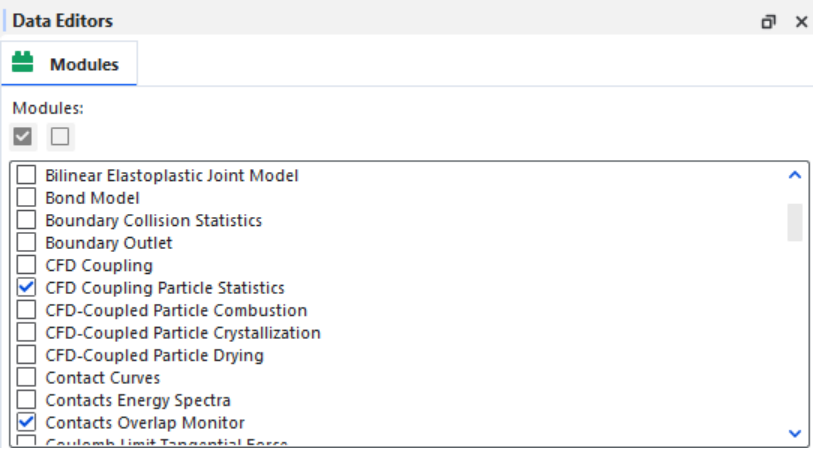813x449 pixels.
Task: Click Boundary Collision Statistics label
Action: [x=153, y=220]
